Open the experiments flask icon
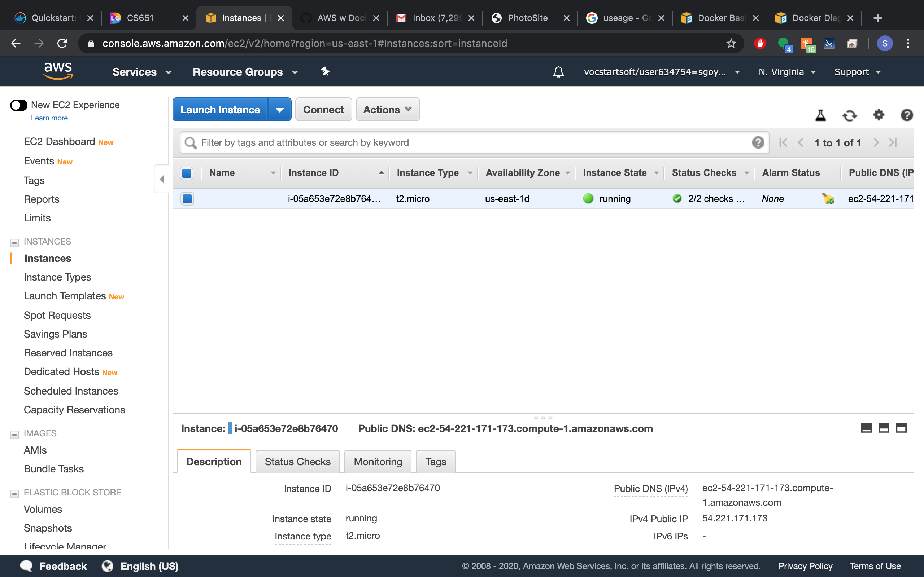This screenshot has height=577, width=924. click(x=820, y=115)
